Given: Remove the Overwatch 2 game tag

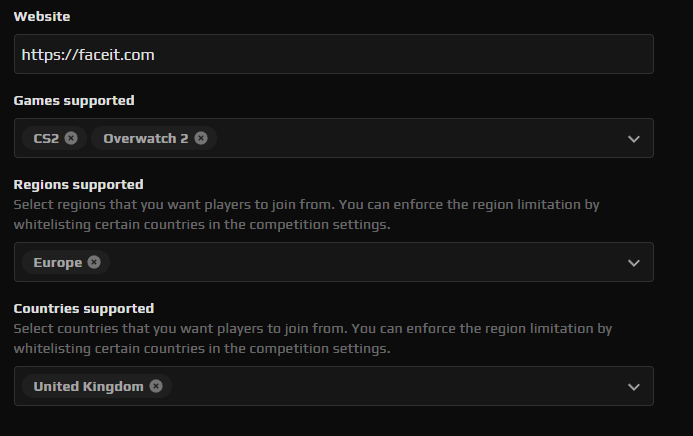Looking at the screenshot, I should [201, 138].
